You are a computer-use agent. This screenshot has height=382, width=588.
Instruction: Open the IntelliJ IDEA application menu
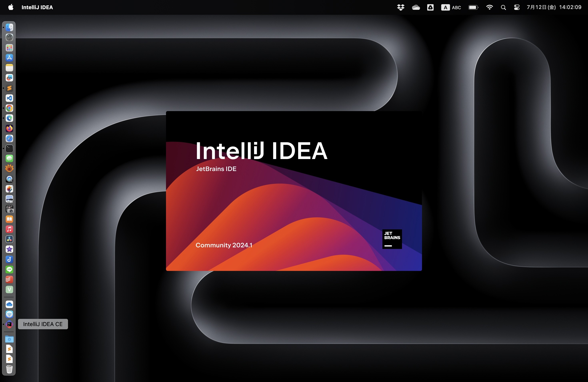pyautogui.click(x=37, y=7)
